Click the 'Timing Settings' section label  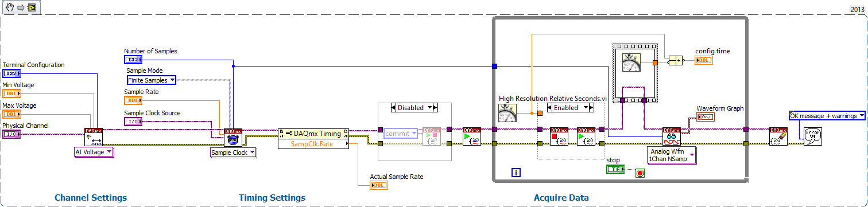(272, 198)
